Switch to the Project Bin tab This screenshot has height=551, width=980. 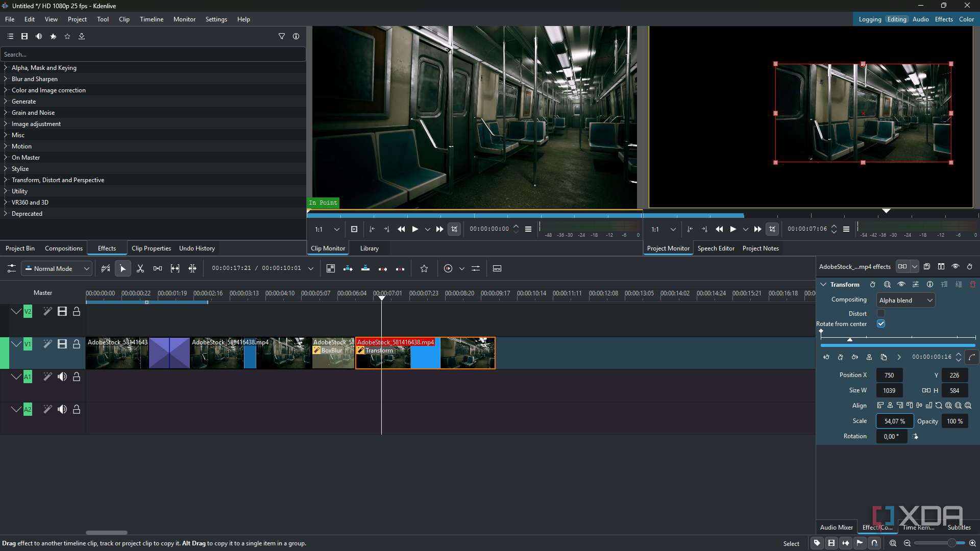(x=20, y=248)
